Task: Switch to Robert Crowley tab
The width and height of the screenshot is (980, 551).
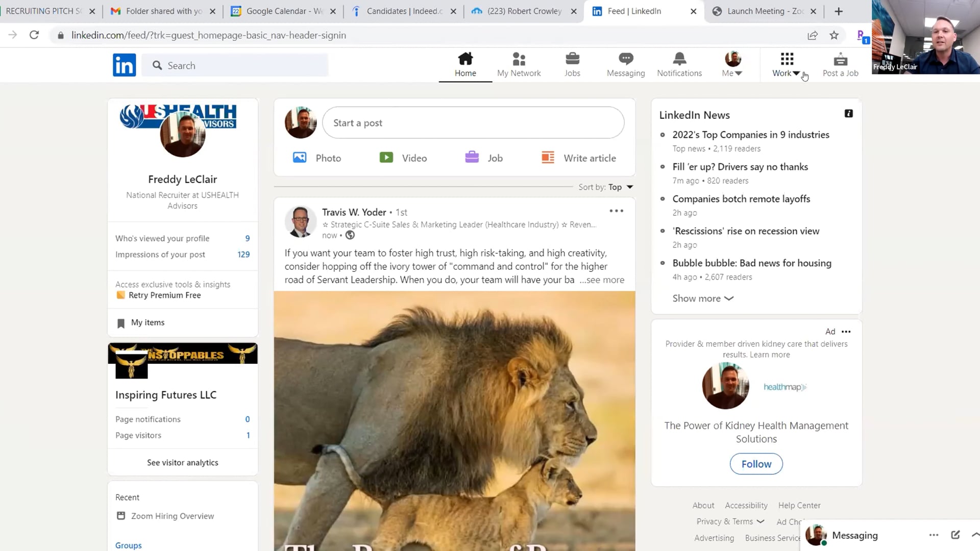Action: coord(524,11)
